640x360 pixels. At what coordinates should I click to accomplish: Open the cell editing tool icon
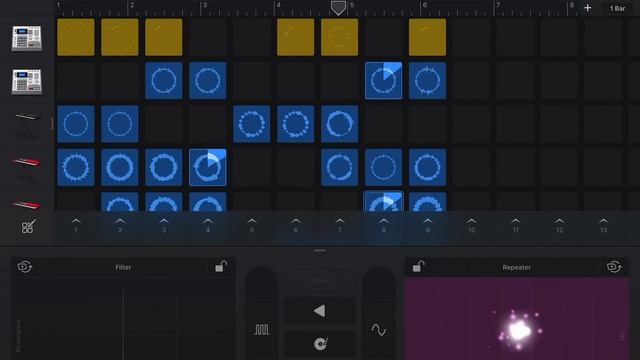[x=28, y=226]
